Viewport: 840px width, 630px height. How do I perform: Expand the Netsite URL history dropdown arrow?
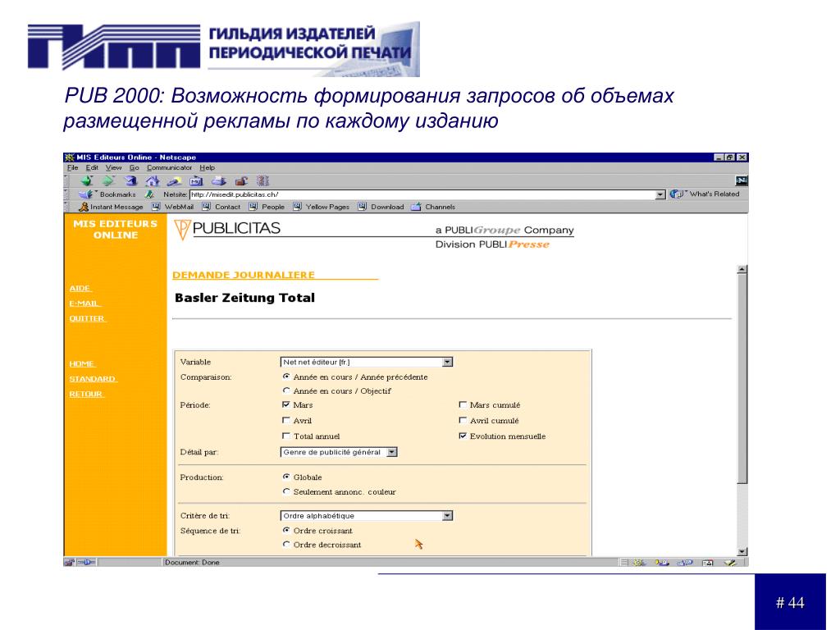[660, 194]
